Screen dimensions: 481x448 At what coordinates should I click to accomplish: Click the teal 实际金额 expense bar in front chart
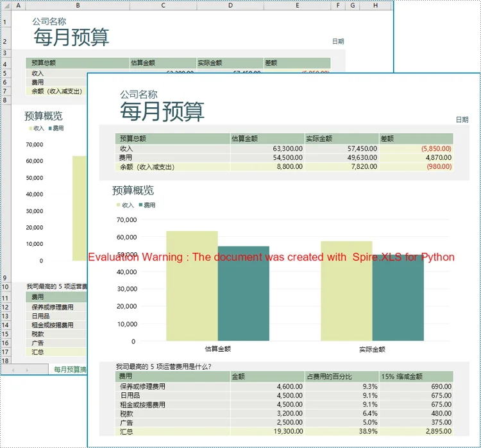click(x=398, y=298)
